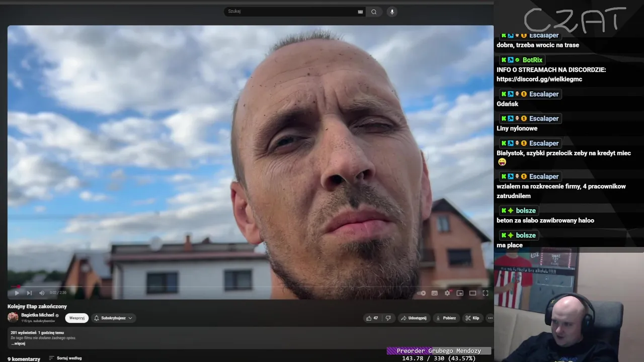Click the Wesprzyj button
This screenshot has width=644, height=362.
point(77,318)
